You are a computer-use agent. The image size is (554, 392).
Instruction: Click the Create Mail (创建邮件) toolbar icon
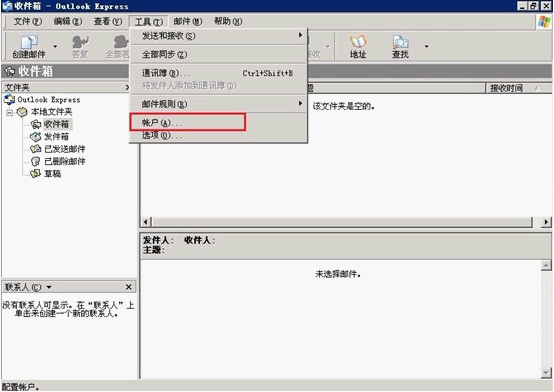tap(29, 46)
